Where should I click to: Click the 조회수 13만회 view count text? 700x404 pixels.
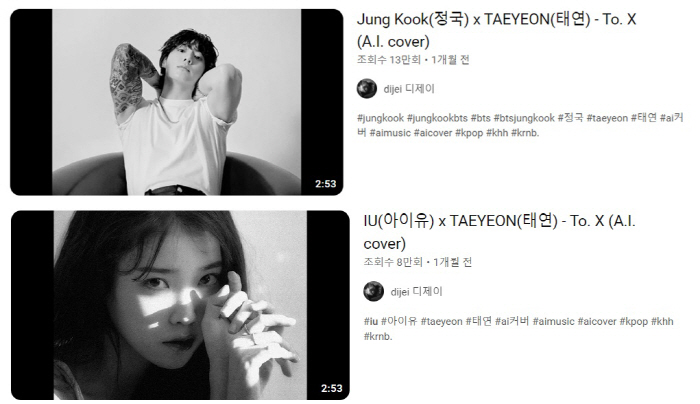point(389,60)
